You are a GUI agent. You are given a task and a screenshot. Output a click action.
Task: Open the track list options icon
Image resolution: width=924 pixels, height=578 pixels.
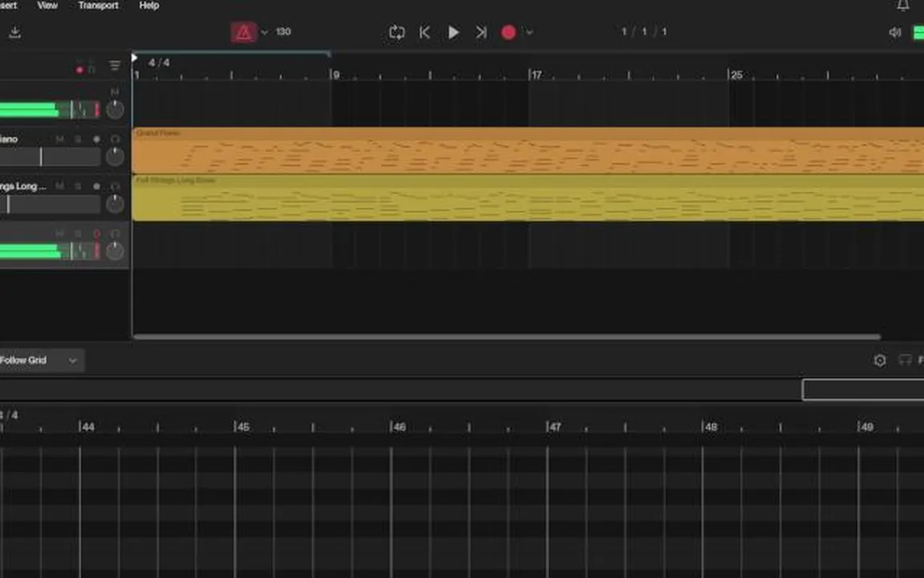115,66
